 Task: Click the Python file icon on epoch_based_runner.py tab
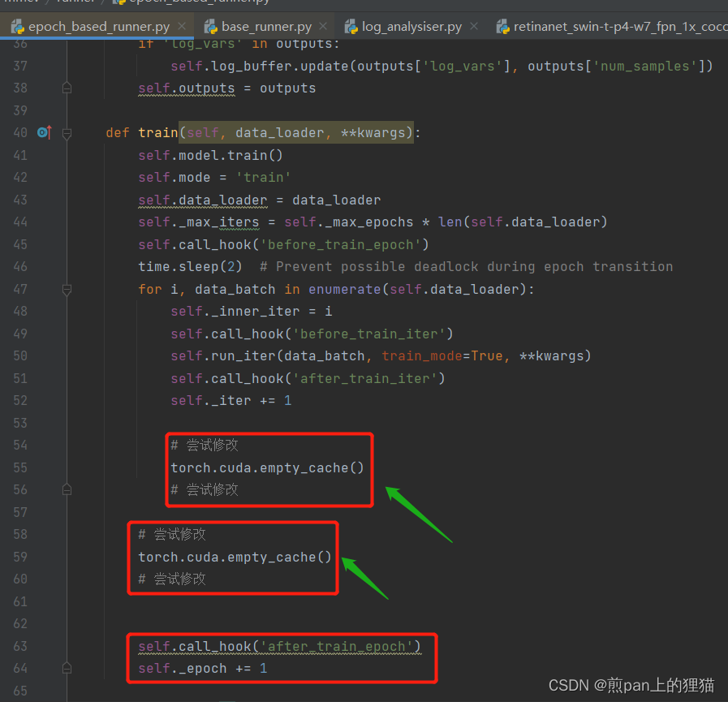click(18, 27)
